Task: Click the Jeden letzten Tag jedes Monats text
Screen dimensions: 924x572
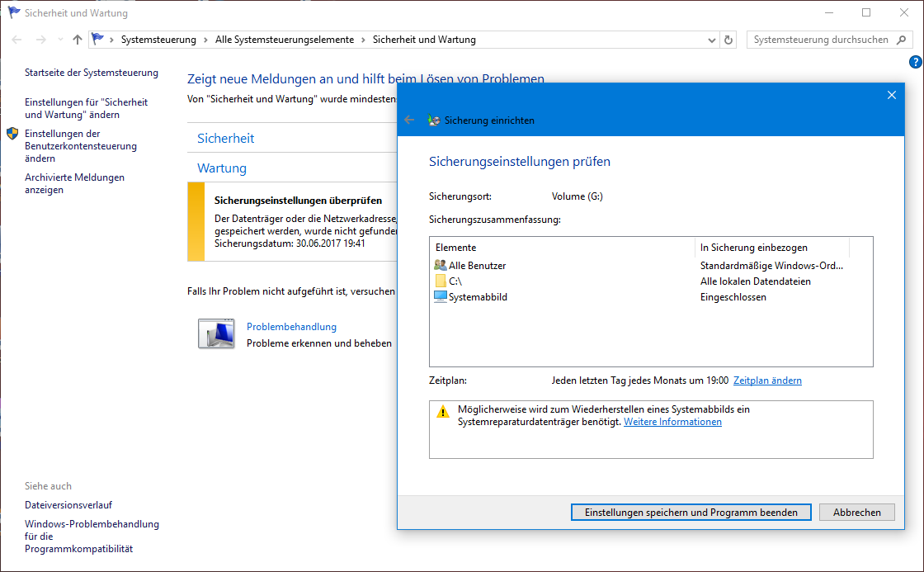Action: 640,381
